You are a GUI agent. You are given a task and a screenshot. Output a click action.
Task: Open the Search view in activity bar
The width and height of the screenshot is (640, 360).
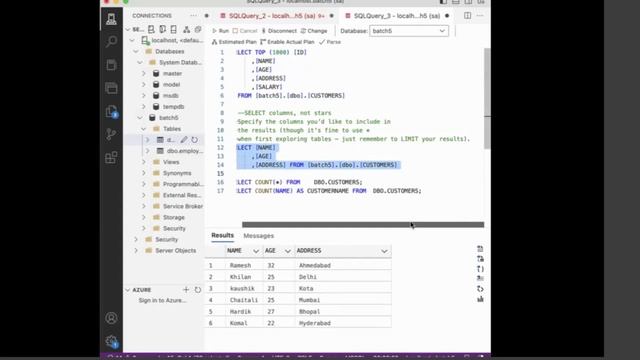[x=111, y=42]
